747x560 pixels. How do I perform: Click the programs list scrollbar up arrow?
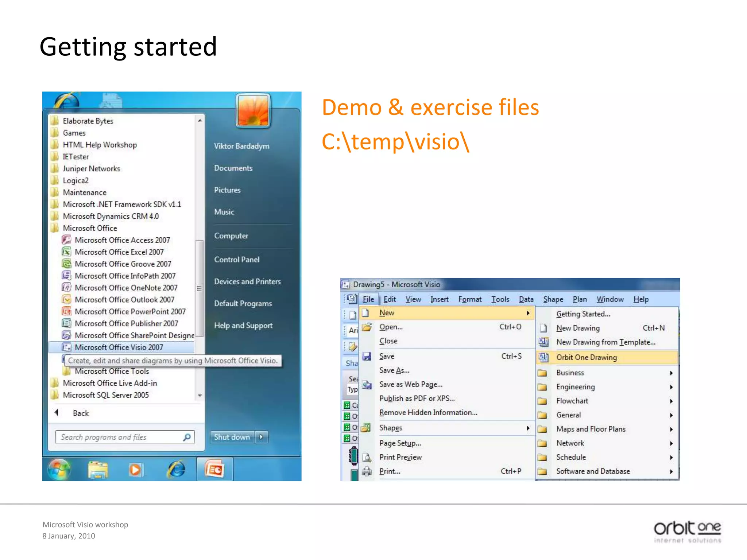200,120
